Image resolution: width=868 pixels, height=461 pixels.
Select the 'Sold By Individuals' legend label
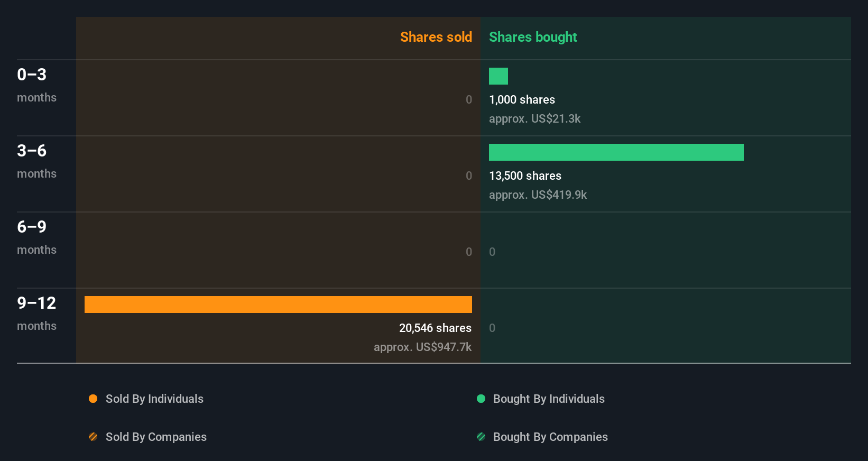[x=154, y=399]
